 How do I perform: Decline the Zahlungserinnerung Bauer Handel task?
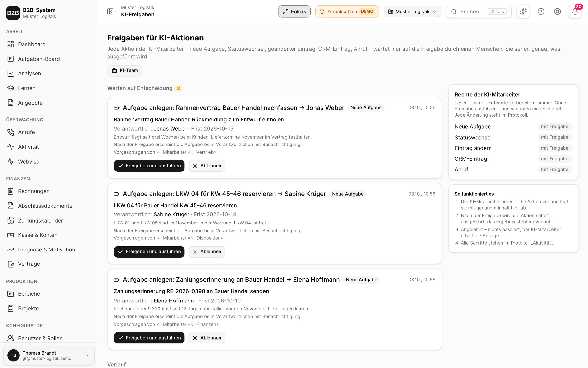click(207, 338)
